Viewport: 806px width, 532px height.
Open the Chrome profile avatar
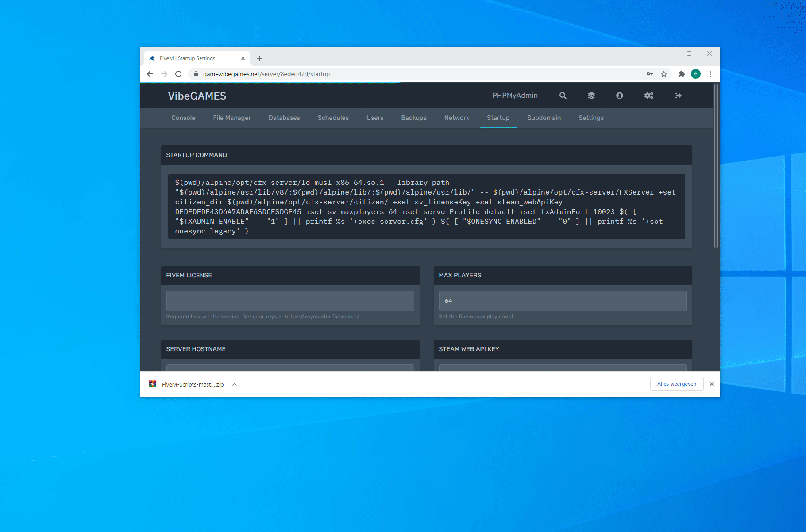pos(696,74)
